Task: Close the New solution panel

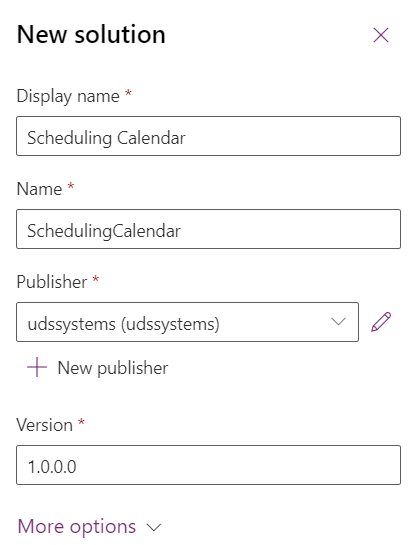Action: (381, 35)
